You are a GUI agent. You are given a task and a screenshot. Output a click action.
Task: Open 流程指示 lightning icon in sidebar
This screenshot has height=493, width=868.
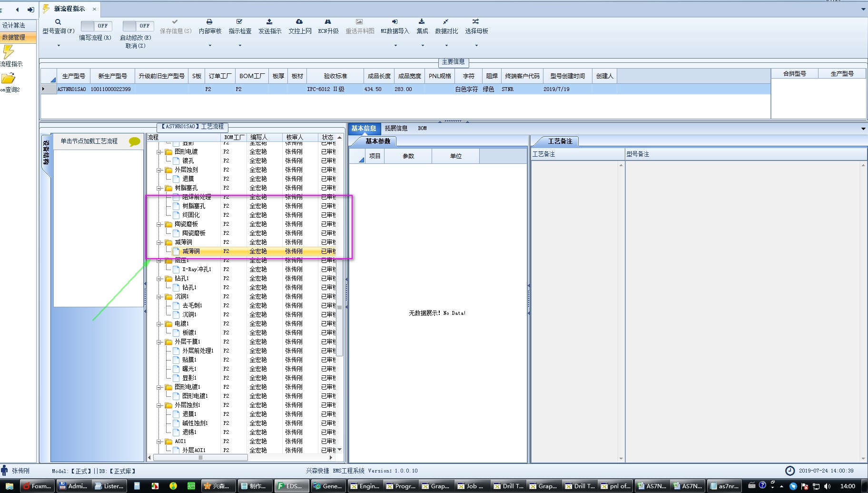pyautogui.click(x=8, y=51)
